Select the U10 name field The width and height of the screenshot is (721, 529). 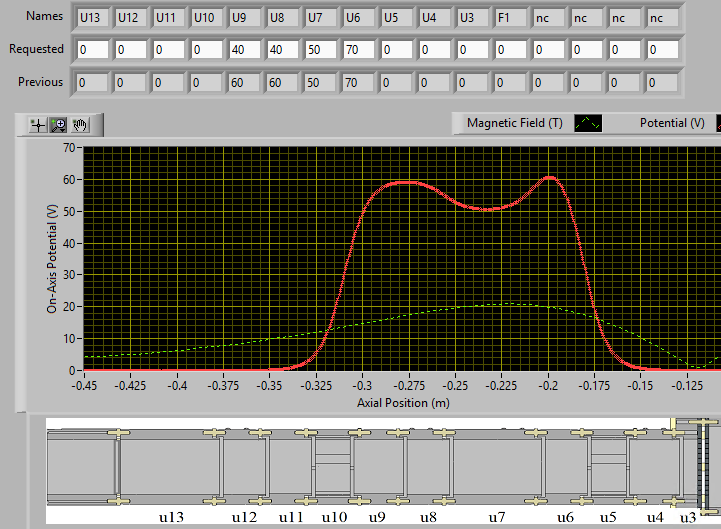pos(207,18)
